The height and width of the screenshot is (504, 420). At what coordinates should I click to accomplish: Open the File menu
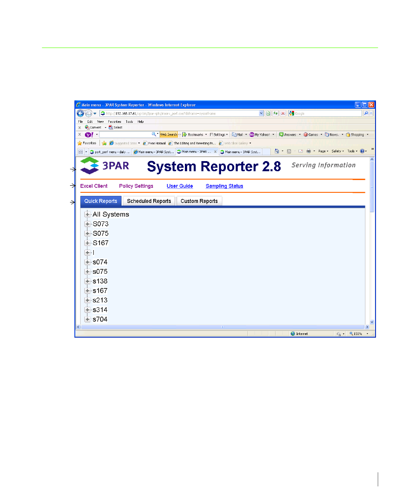pyautogui.click(x=81, y=121)
